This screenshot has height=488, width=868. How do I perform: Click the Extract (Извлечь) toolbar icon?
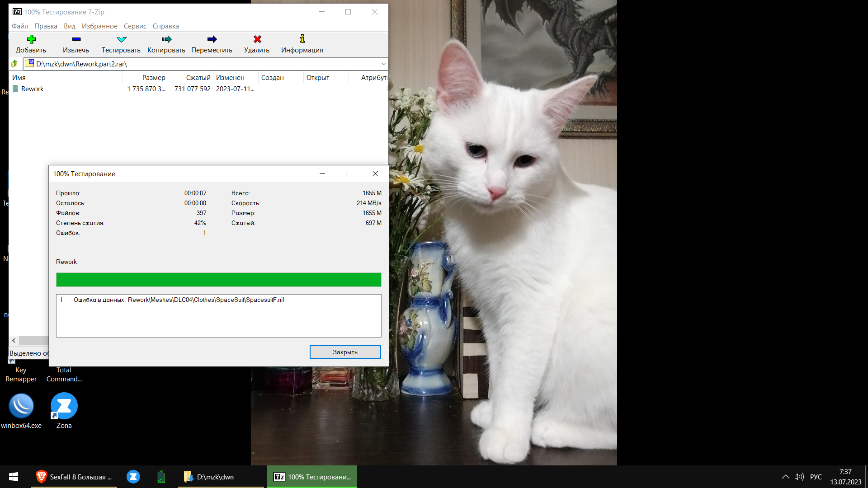point(76,39)
